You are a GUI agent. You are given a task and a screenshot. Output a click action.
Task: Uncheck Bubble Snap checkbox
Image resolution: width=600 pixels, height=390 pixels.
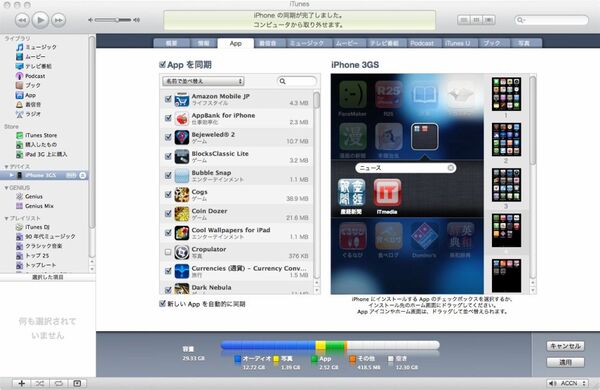[168, 176]
